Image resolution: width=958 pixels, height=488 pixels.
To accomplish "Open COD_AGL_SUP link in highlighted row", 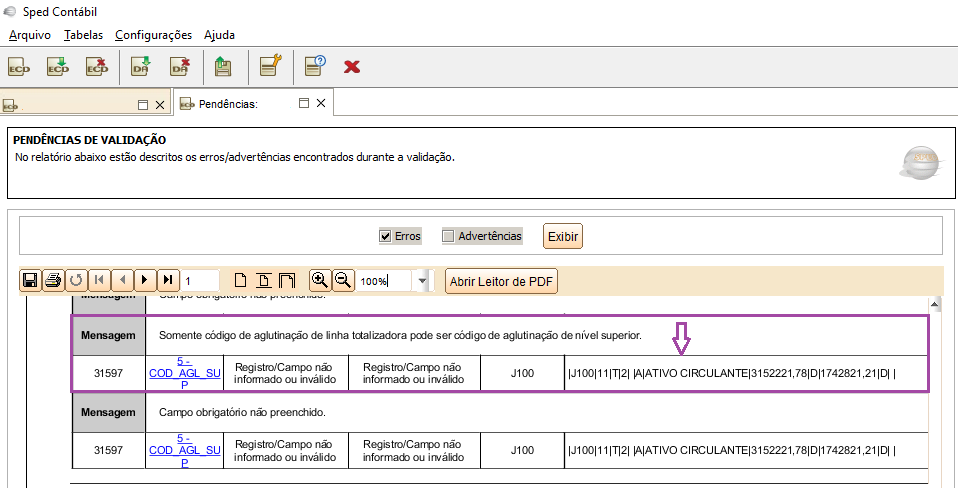I will pyautogui.click(x=185, y=373).
